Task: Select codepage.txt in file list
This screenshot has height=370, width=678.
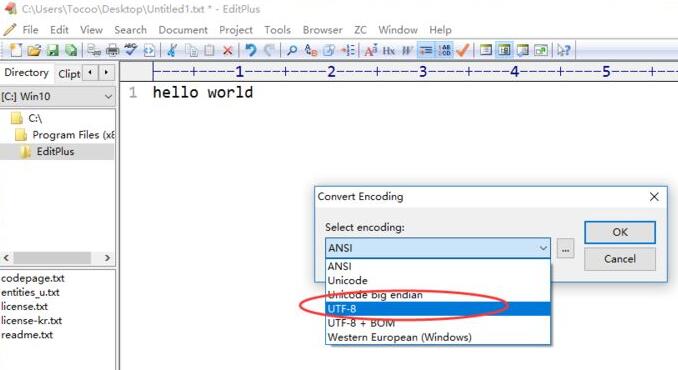Action: pyautogui.click(x=33, y=278)
